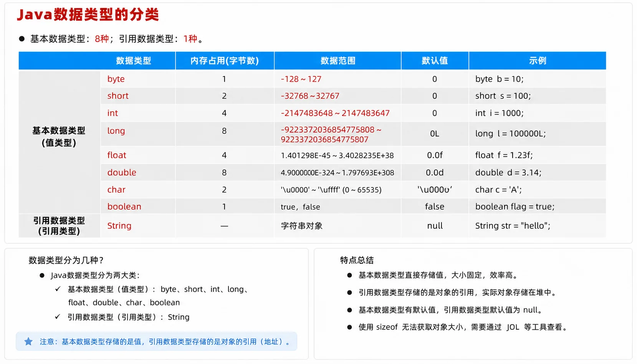Click the '数据类型' column header
Image resolution: width=637 pixels, height=364 pixels.
pos(134,61)
